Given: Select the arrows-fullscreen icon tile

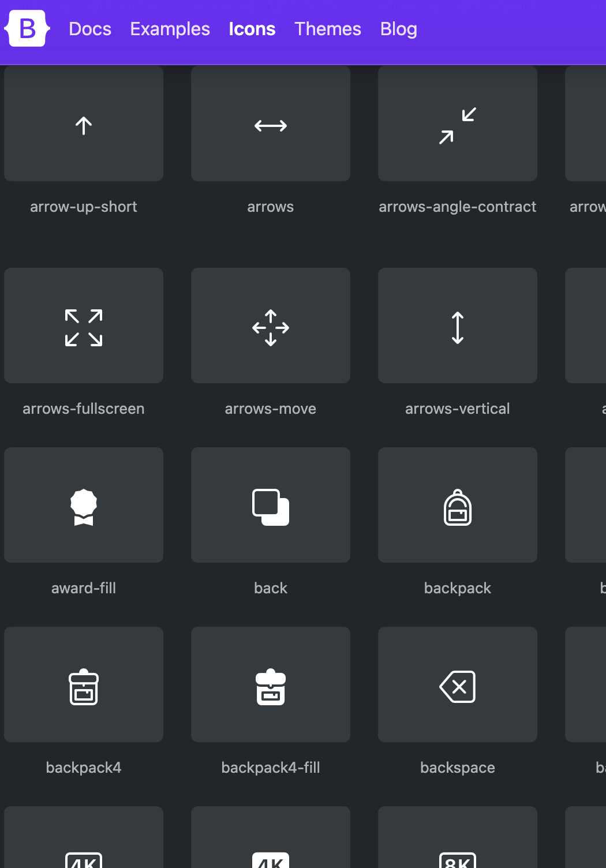Looking at the screenshot, I should tap(84, 326).
